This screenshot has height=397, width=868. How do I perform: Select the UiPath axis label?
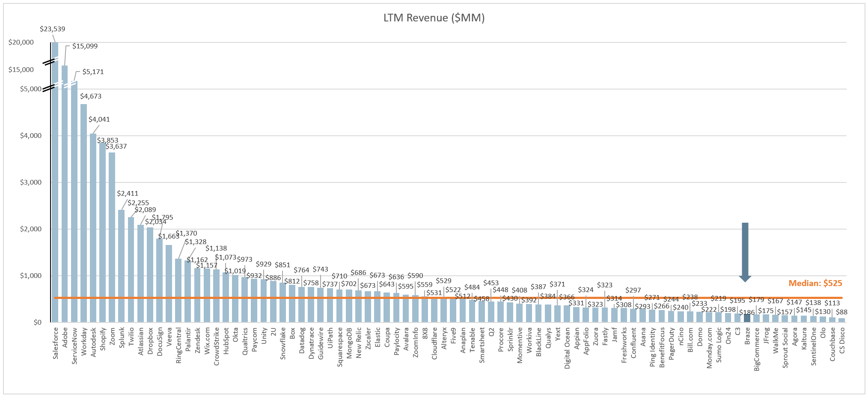pos(330,338)
